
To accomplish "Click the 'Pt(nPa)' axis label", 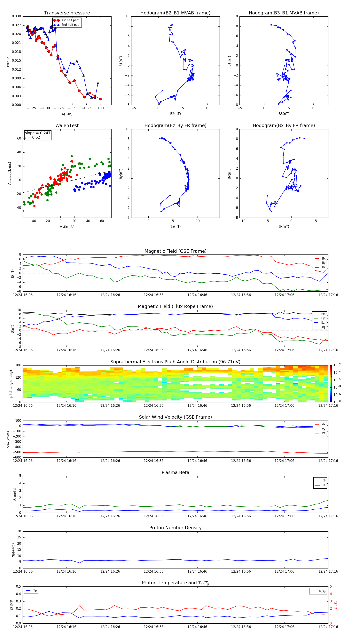I will [x=8, y=61].
